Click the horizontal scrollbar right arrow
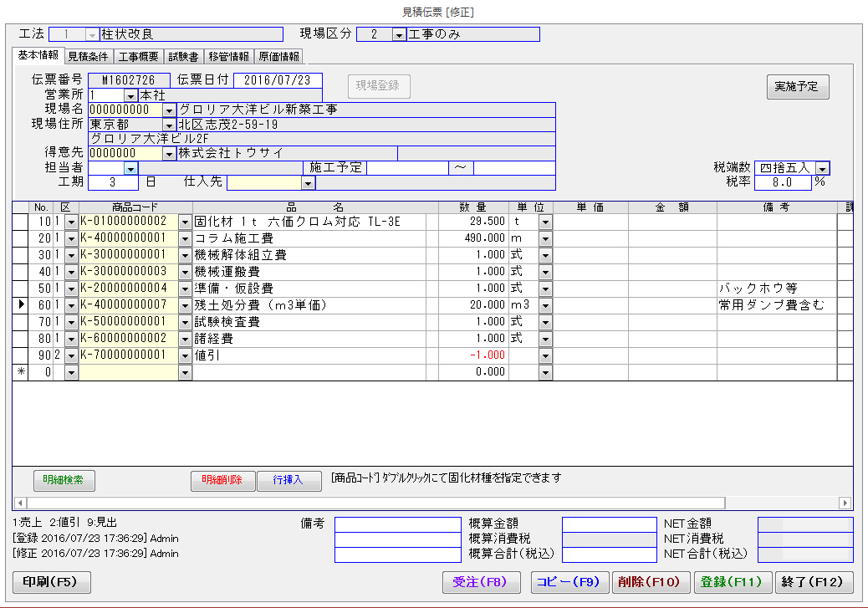Viewport: 868px width, 608px height. (845, 503)
